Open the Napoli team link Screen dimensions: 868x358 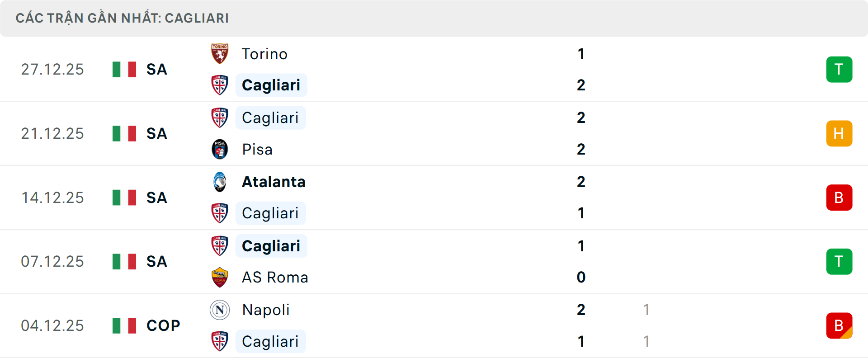point(266,310)
